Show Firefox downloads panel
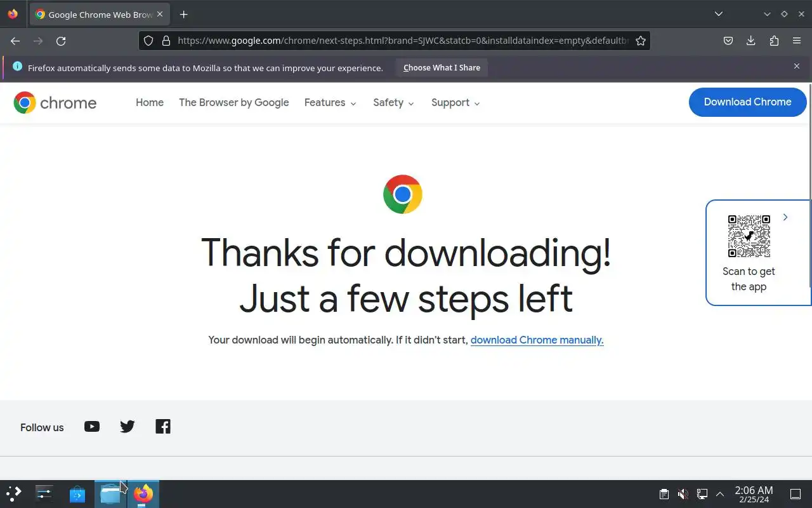Image resolution: width=812 pixels, height=508 pixels. click(751, 41)
